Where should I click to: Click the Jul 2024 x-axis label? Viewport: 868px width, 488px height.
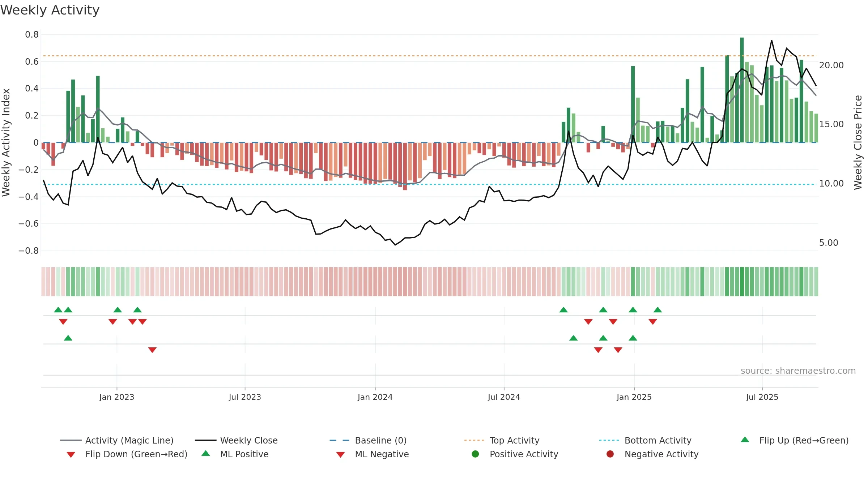click(x=504, y=397)
